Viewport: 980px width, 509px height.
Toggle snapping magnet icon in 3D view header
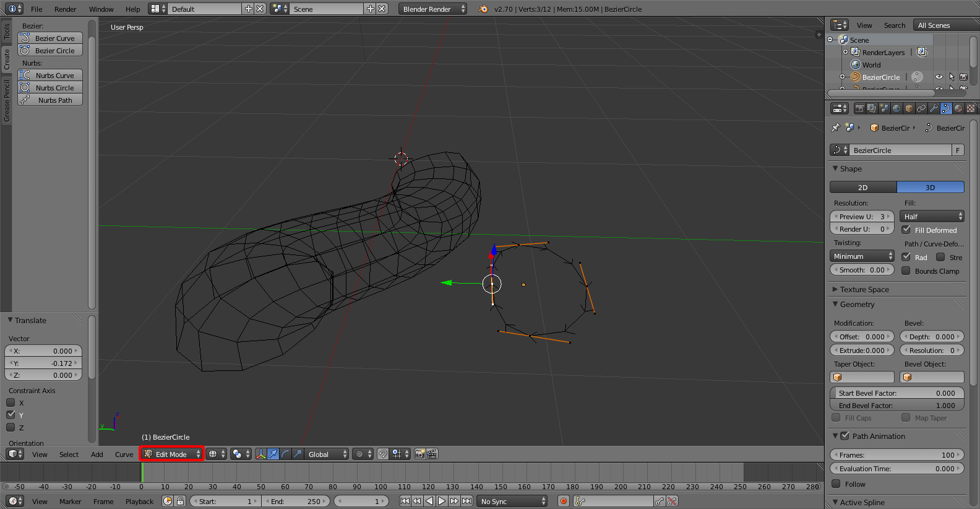[x=383, y=454]
